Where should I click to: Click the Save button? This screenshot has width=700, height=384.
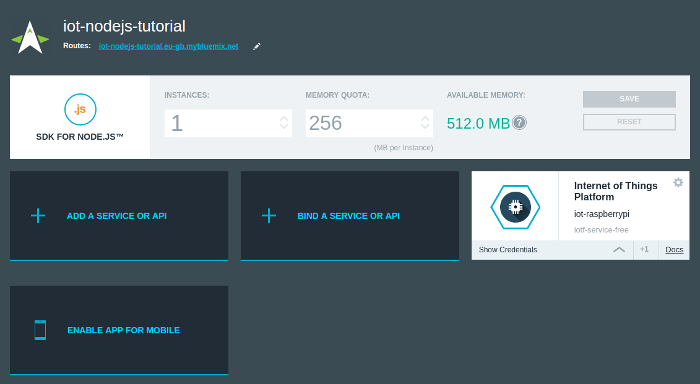coord(629,99)
